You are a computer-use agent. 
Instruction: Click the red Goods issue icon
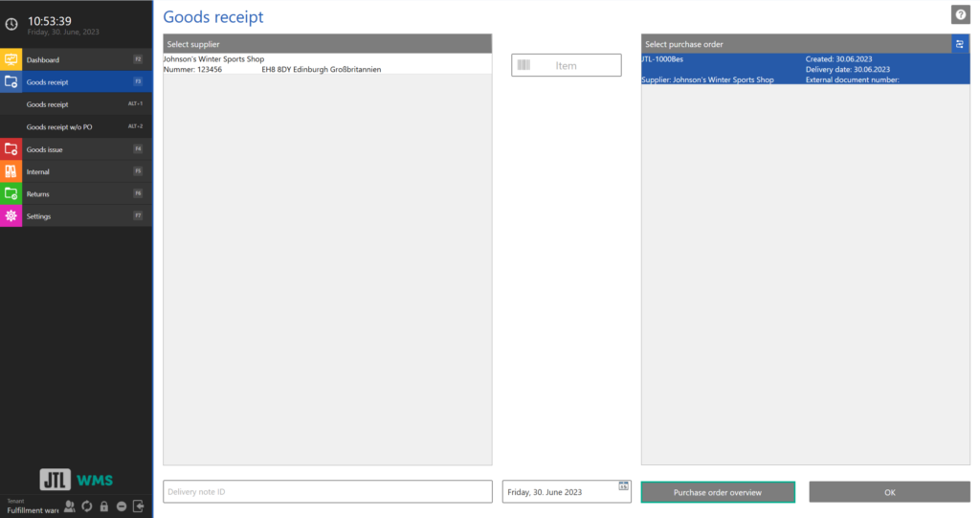[11, 149]
